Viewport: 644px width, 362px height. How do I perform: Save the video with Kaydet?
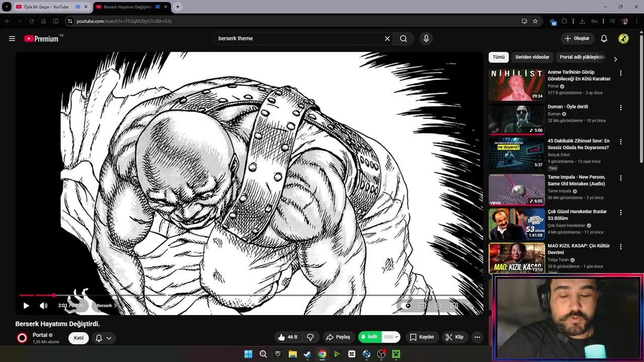tap(422, 337)
